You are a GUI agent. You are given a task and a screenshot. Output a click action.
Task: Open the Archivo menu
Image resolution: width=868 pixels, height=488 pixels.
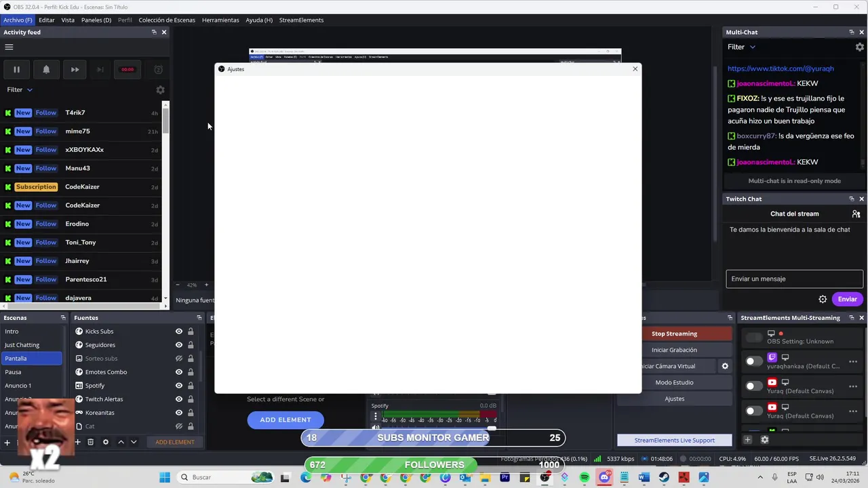tap(18, 20)
